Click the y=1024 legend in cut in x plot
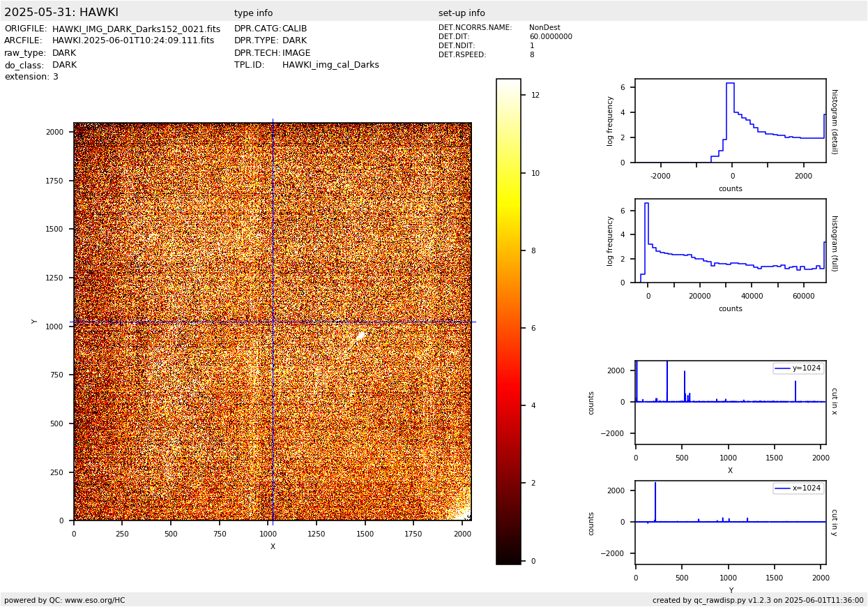Viewport: 868px width, 607px height. point(798,368)
